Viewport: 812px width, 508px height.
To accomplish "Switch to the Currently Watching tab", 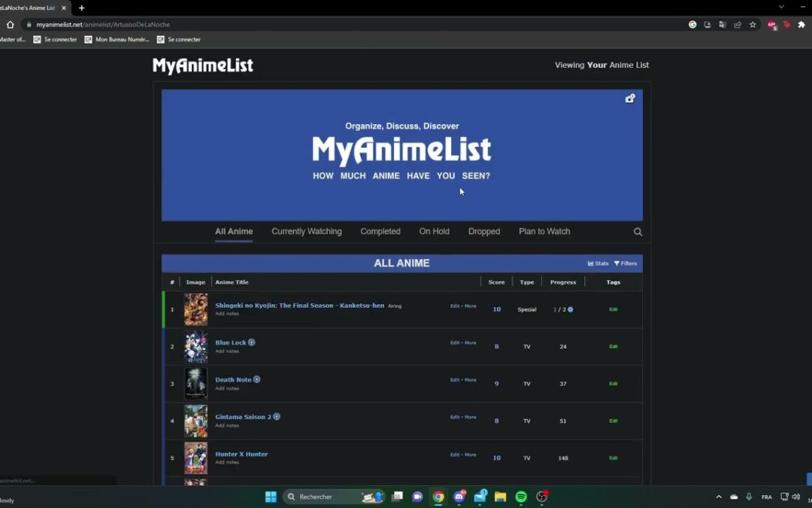I will click(x=307, y=232).
